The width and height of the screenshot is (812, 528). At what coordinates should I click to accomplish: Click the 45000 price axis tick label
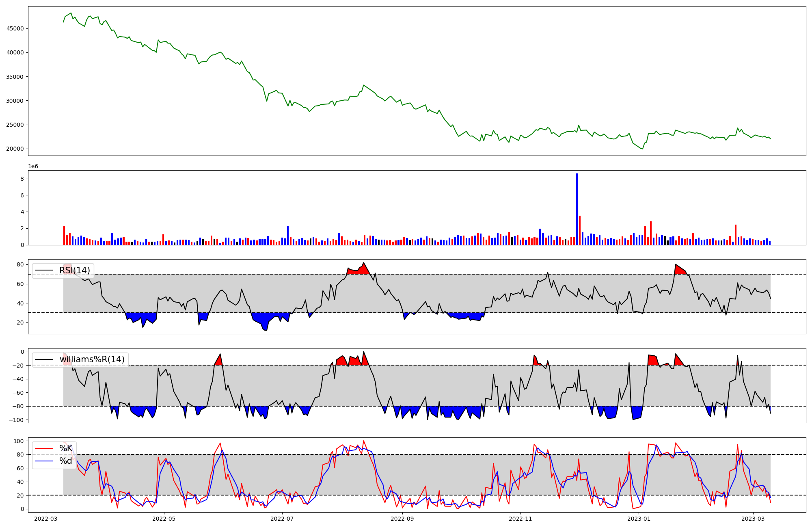pos(15,29)
